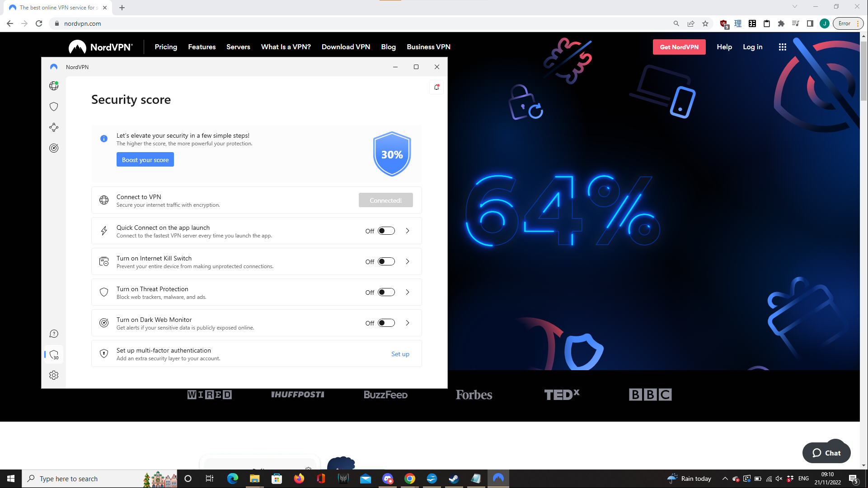Expand Threat Protection details chevron
868x488 pixels.
point(408,292)
